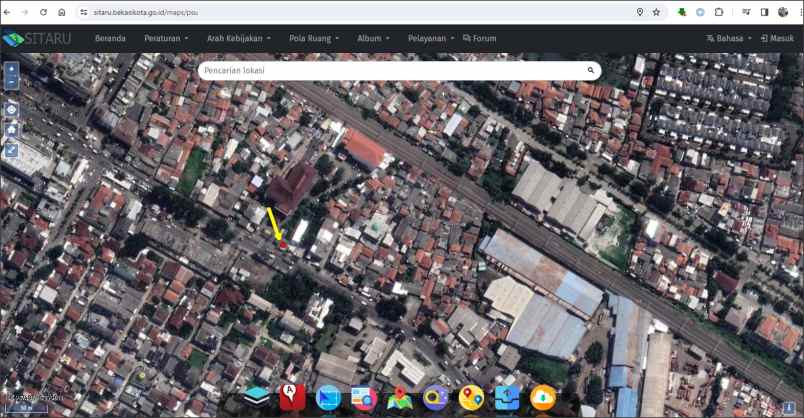Open the media control toolbar icon

[746, 12]
